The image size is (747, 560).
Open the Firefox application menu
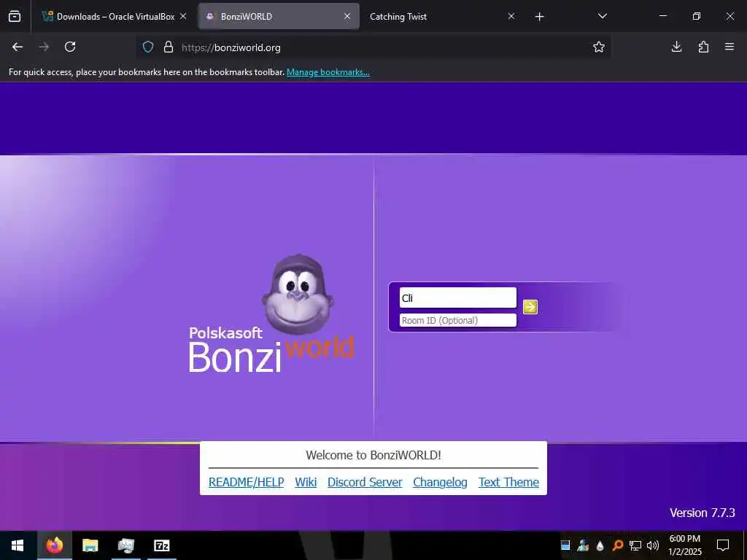coord(729,47)
